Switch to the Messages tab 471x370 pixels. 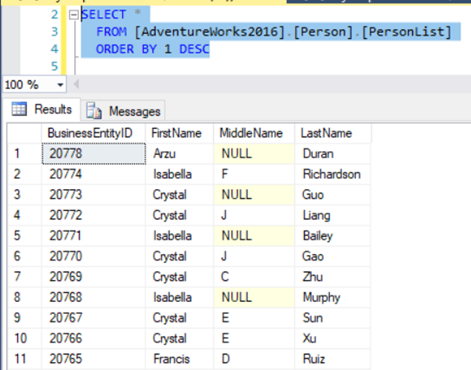pos(123,111)
